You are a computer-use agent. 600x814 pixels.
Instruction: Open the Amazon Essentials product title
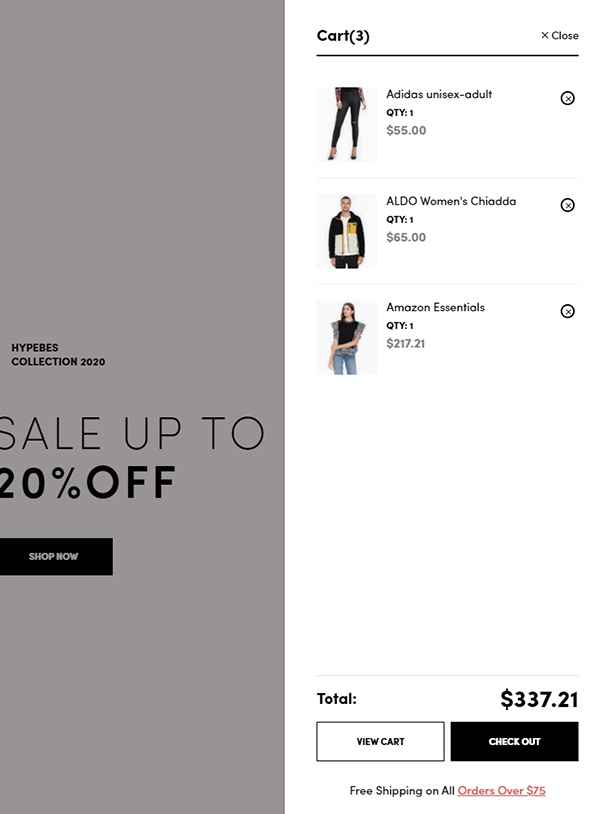click(x=435, y=307)
